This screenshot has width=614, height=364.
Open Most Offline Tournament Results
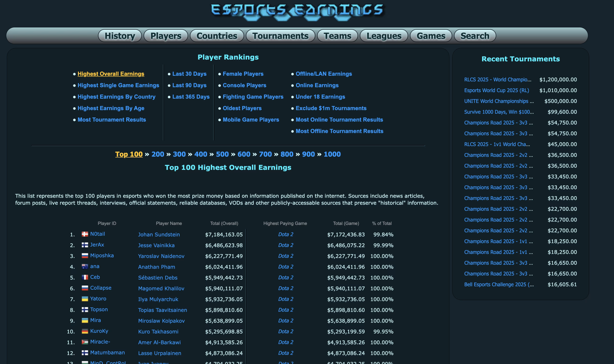click(340, 131)
